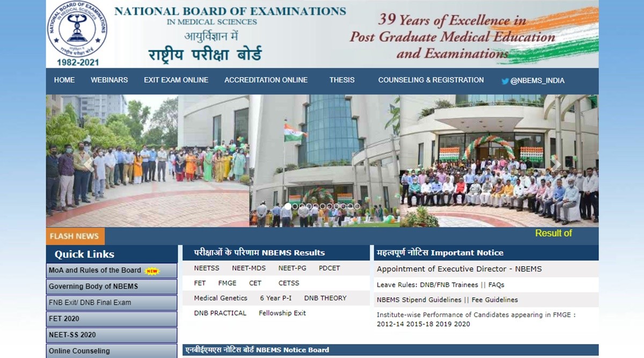Jump to the second carousel slide dot
The image size is (644, 358).
click(x=295, y=206)
